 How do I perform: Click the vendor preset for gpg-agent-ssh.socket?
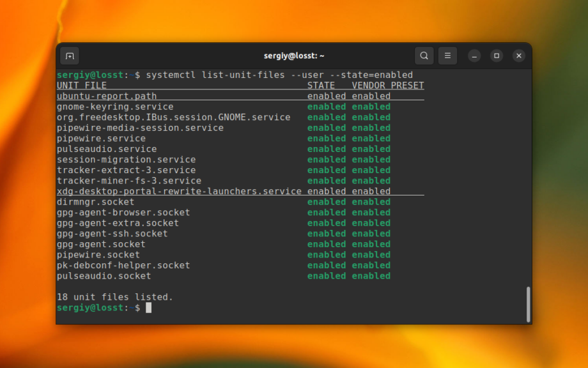point(371,233)
